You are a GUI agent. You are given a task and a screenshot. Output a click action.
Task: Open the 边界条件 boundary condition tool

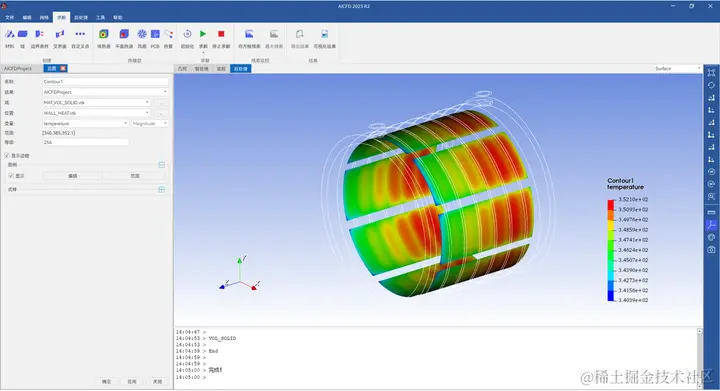39,34
